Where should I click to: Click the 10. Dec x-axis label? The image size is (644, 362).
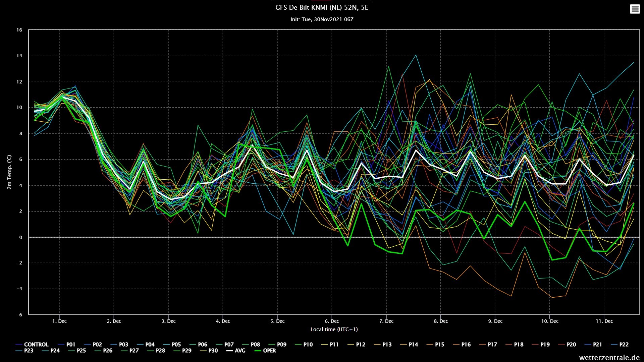pyautogui.click(x=550, y=321)
